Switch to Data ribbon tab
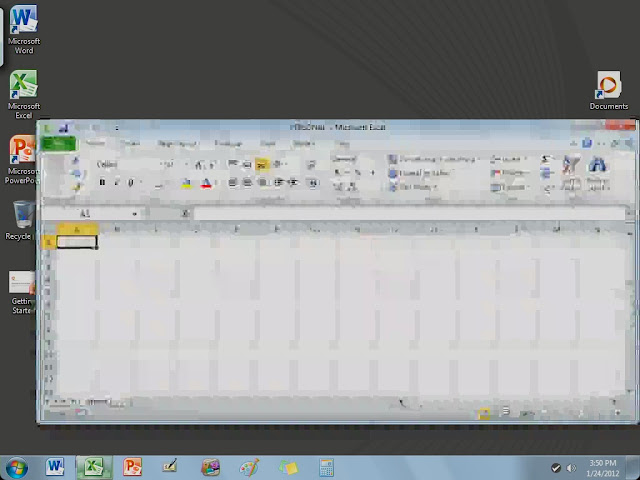The image size is (640, 480). pyautogui.click(x=268, y=143)
